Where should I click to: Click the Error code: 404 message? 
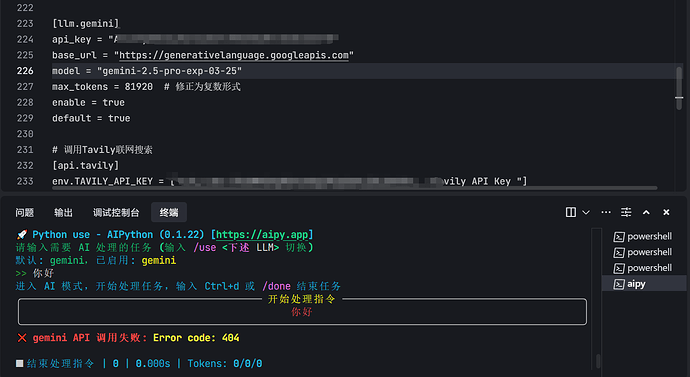coord(196,338)
